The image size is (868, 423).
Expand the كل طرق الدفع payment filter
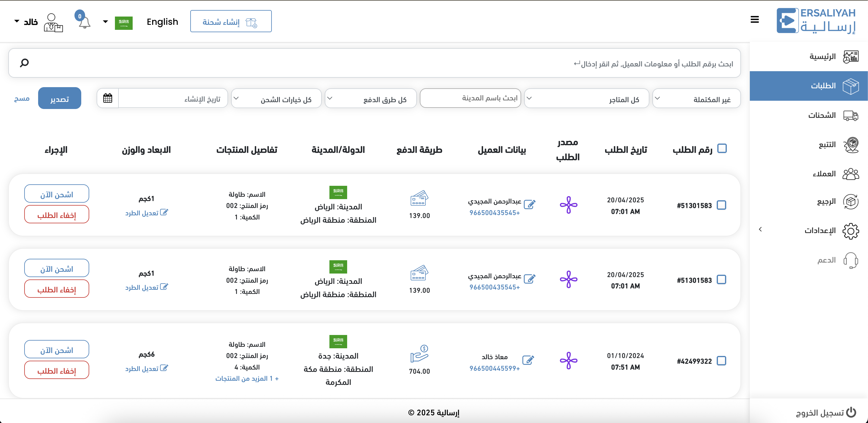[370, 99]
